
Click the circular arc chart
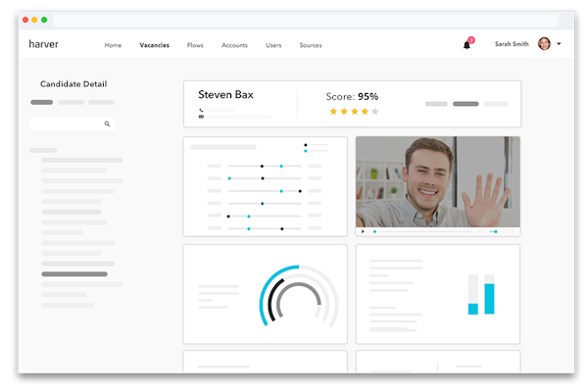point(299,296)
